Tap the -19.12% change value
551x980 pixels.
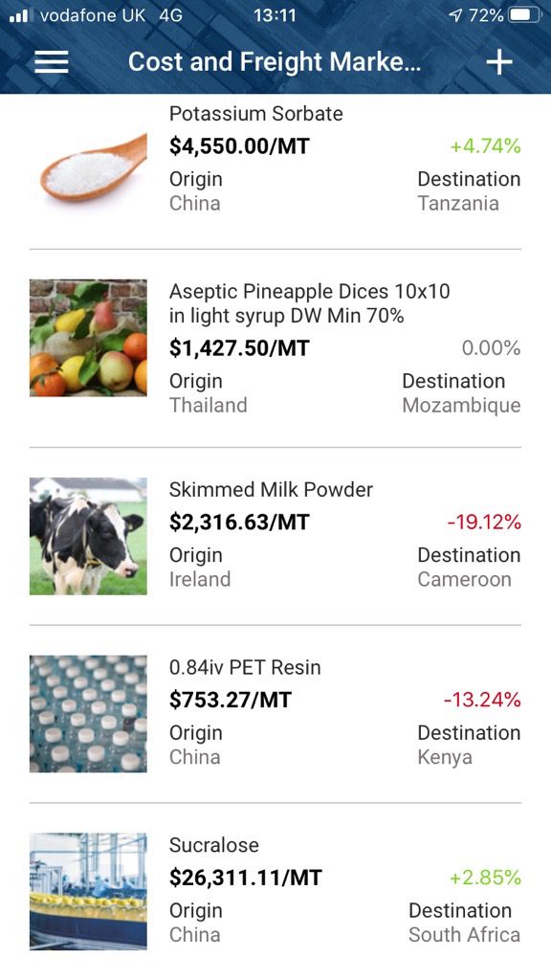(x=484, y=522)
